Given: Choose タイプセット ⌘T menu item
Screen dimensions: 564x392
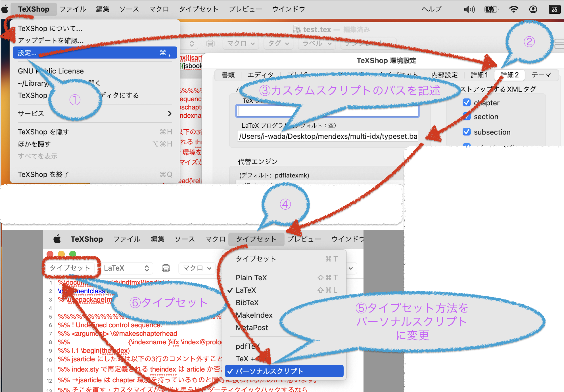Looking at the screenshot, I should (284, 259).
